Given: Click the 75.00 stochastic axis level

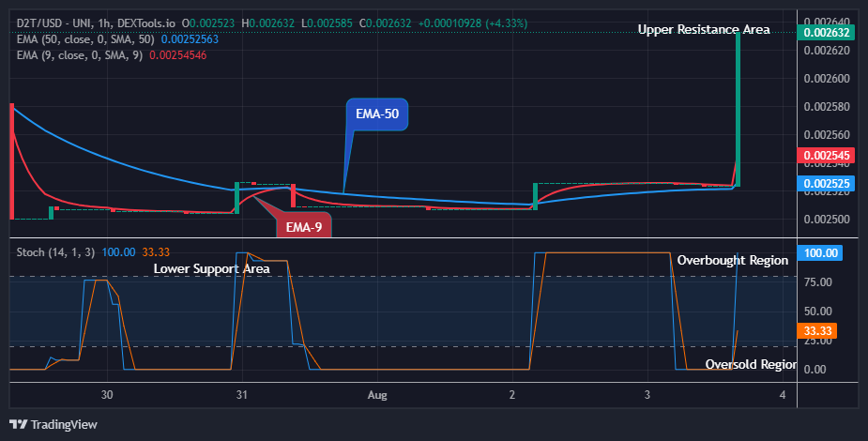Looking at the screenshot, I should (x=817, y=282).
